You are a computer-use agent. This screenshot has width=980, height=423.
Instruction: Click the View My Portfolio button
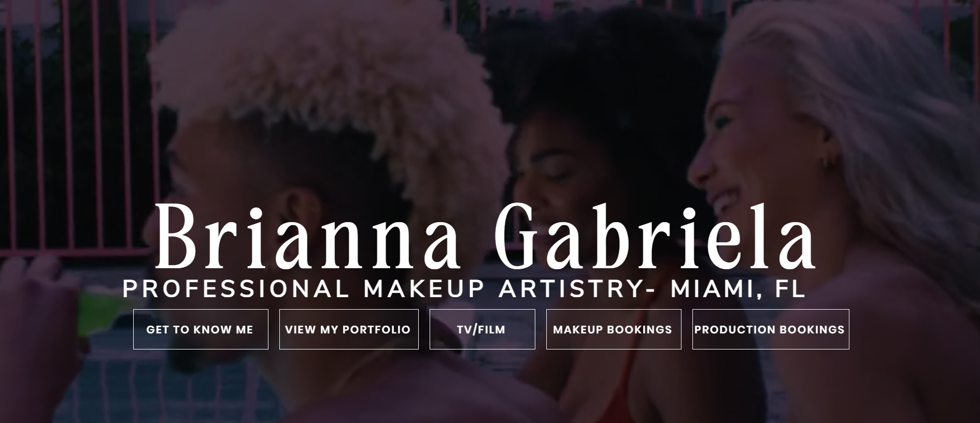tap(349, 329)
